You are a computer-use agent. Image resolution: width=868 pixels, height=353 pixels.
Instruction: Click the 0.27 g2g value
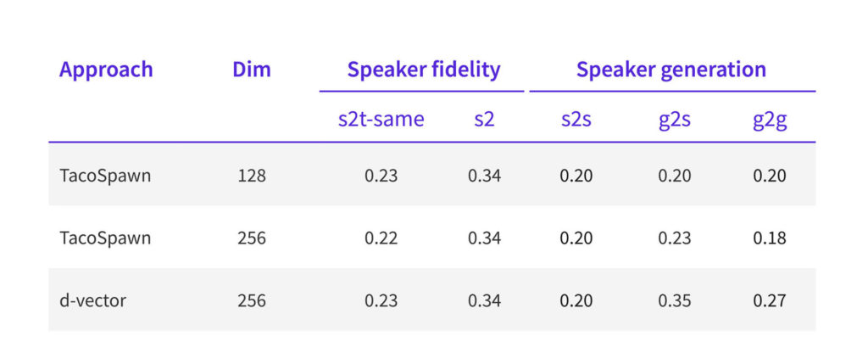click(770, 301)
